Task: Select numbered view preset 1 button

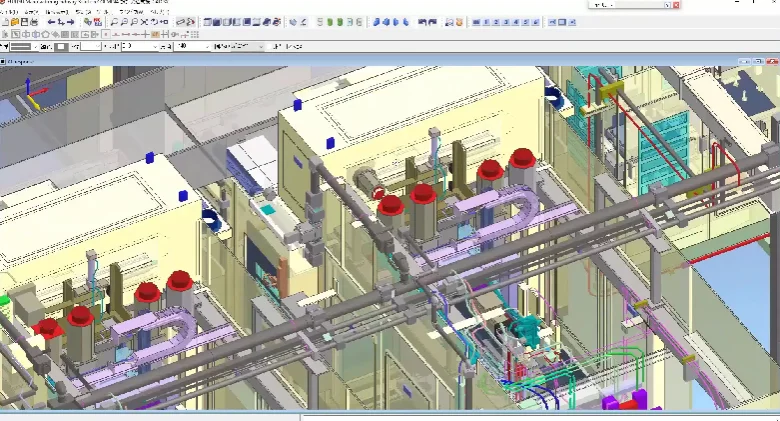Action: coord(486,21)
